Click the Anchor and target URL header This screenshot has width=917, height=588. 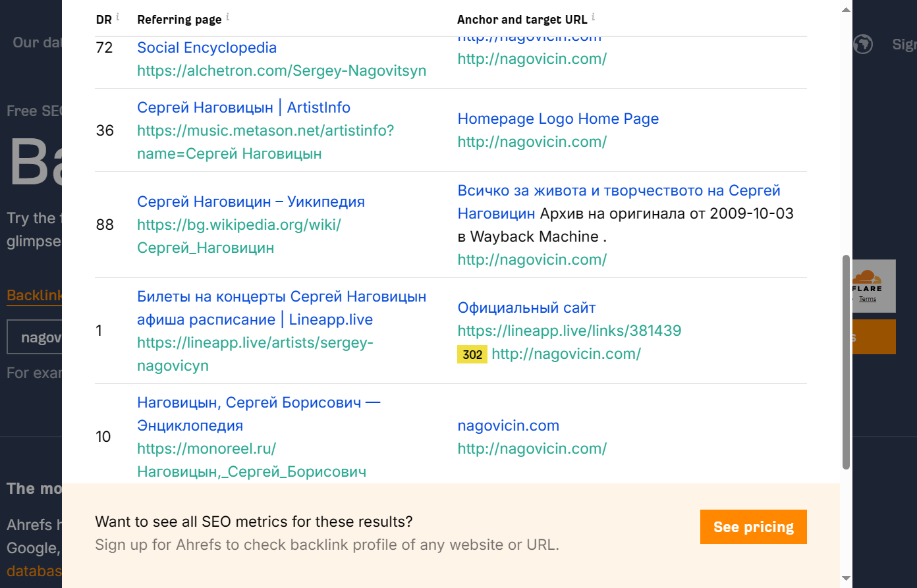click(522, 20)
